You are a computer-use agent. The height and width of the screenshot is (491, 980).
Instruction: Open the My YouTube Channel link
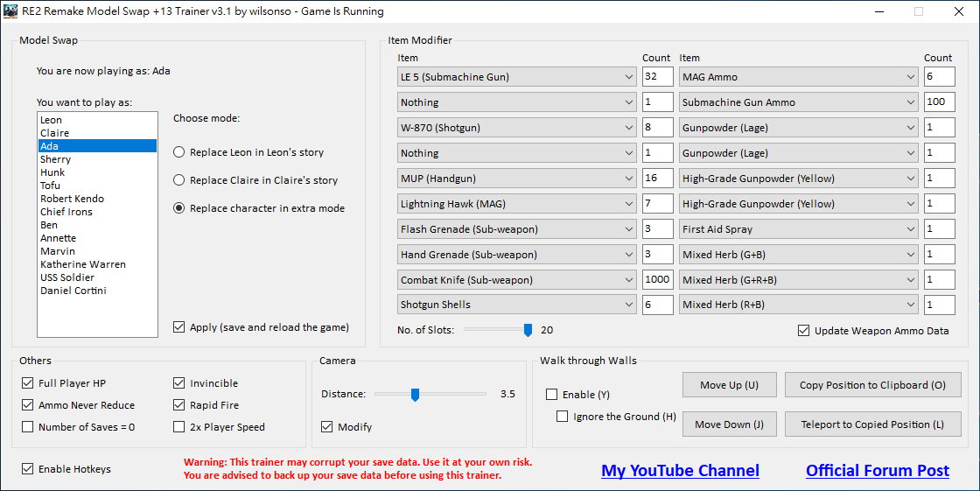pos(680,471)
